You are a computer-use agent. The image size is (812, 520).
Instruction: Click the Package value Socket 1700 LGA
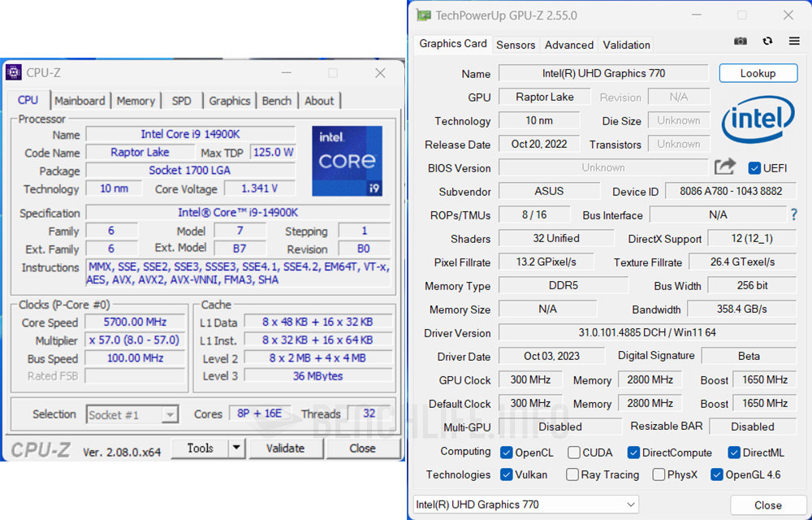pyautogui.click(x=191, y=171)
